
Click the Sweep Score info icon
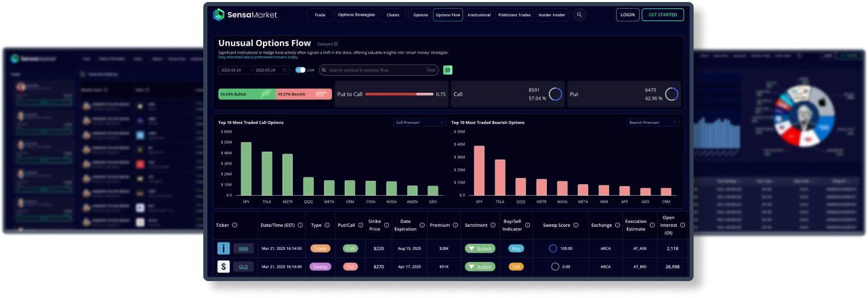coord(577,226)
